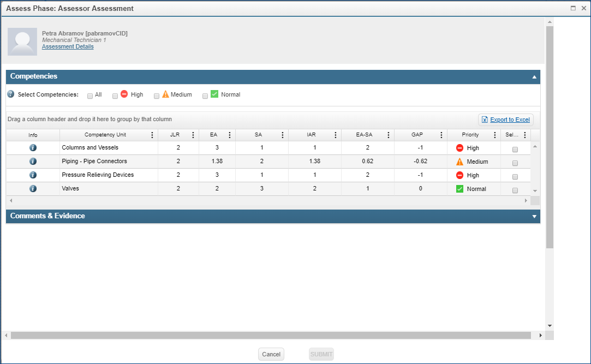Click the JLR column header
This screenshot has width=591, height=364.
[x=175, y=135]
